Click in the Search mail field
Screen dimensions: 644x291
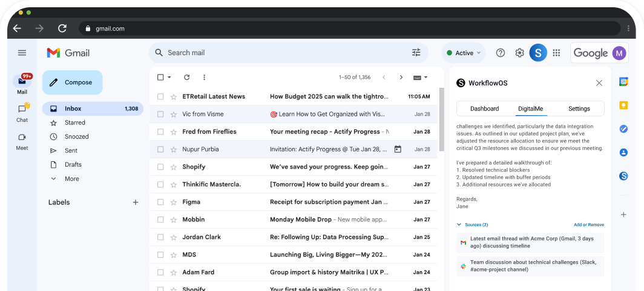287,53
